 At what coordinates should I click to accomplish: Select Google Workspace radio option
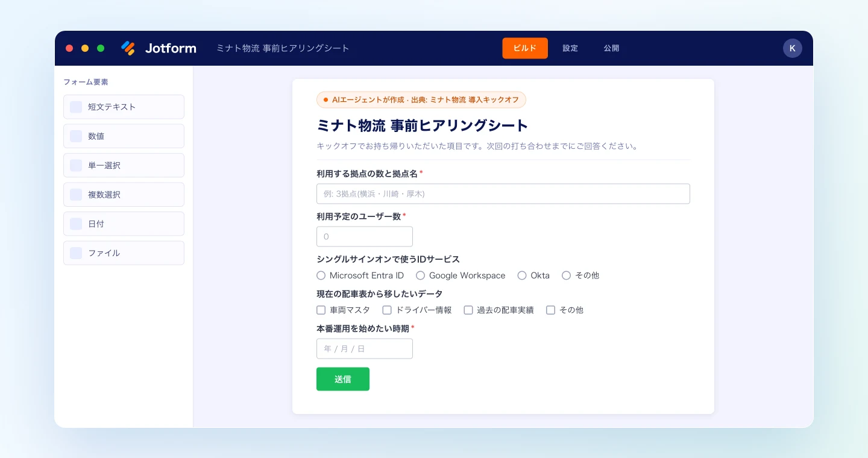tap(421, 275)
